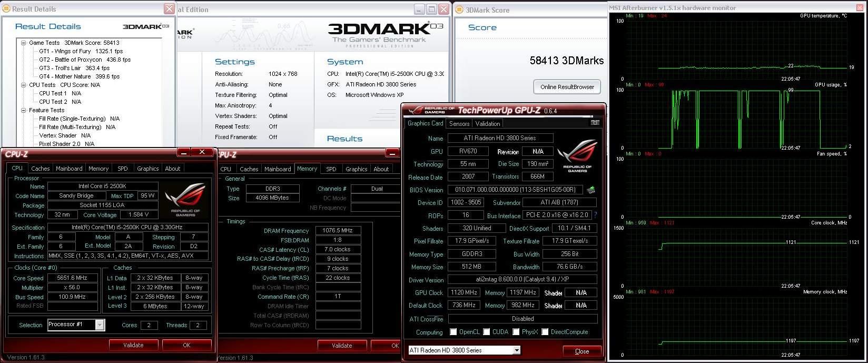
Task: Select GT1 - Wings of Fury result row
Action: point(81,51)
